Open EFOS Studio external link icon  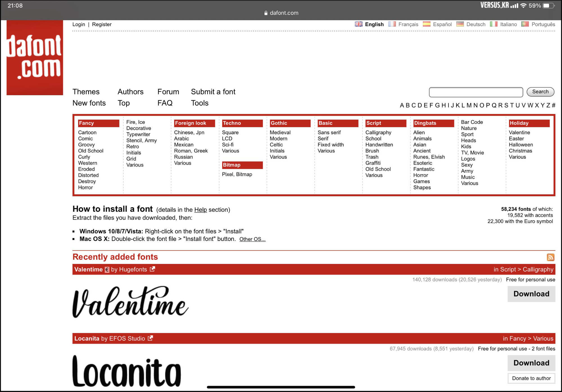tap(150, 338)
